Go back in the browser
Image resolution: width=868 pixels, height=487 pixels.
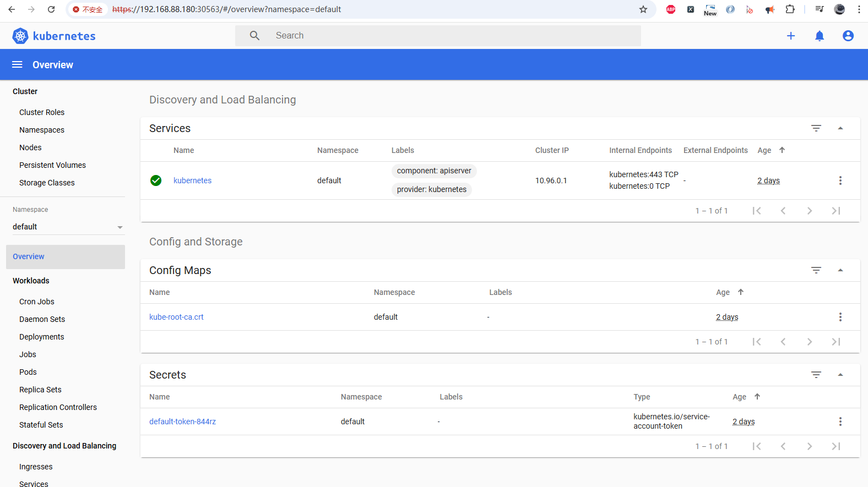pyautogui.click(x=12, y=9)
